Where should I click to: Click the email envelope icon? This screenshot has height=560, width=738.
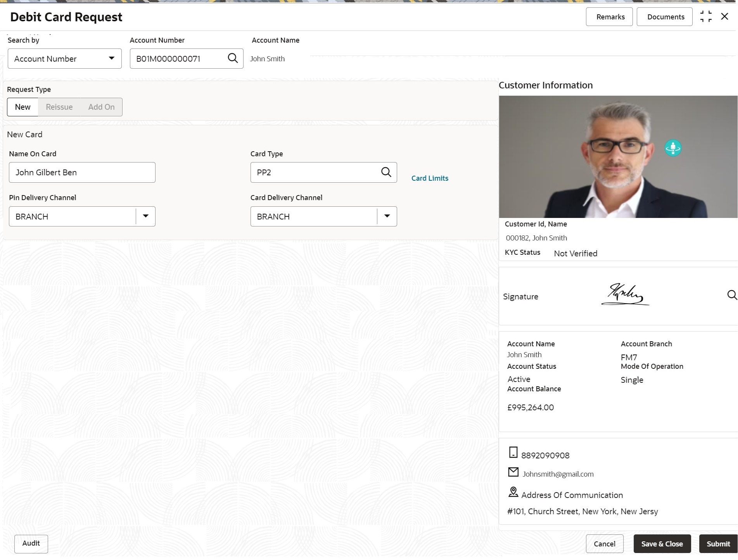click(513, 472)
